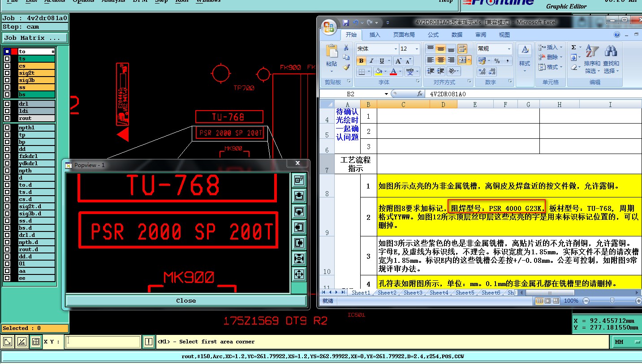Open the number format dropdown (常规)
Viewport: 642px width, 364px height.
[509, 49]
